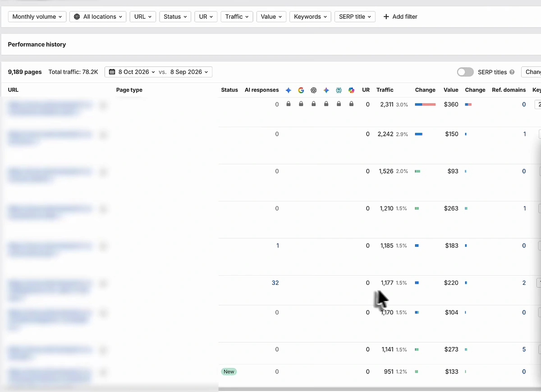Open Ref. domains value 2 link
Image resolution: width=541 pixels, height=392 pixels.
[524, 283]
